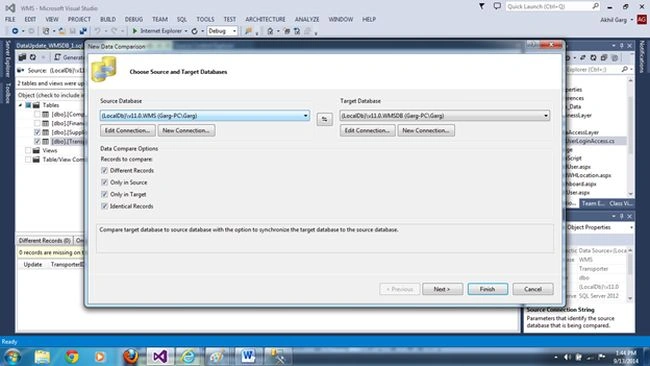Open the Akhil Garg account dropdown
This screenshot has width=650, height=366.
pos(632,19)
